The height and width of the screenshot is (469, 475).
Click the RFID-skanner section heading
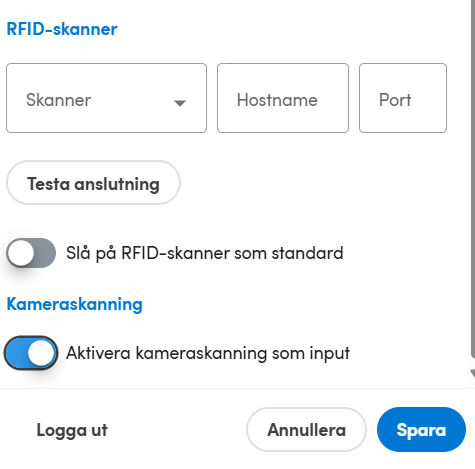pyautogui.click(x=62, y=29)
